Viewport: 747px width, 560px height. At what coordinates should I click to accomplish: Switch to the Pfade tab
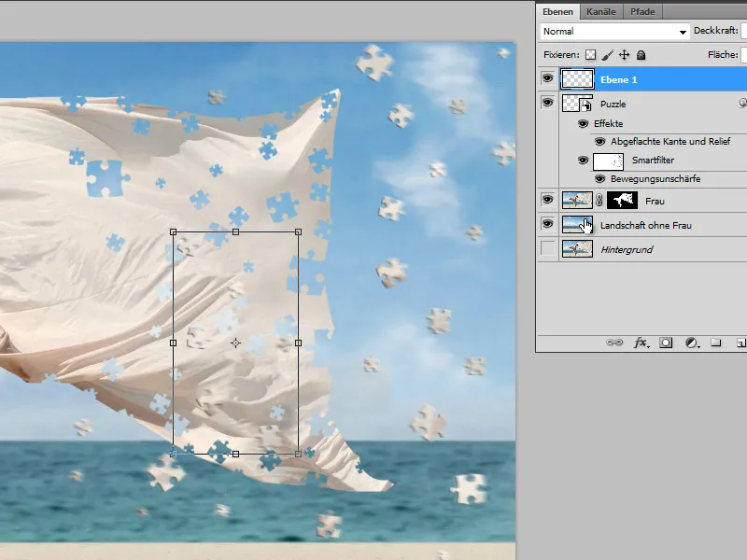tap(642, 12)
